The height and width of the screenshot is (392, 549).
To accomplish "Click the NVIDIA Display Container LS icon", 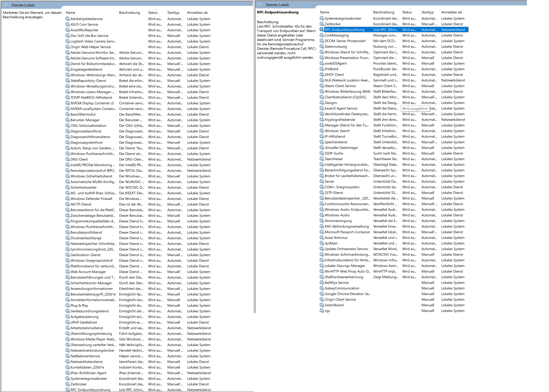I will pyautogui.click(x=67, y=103).
